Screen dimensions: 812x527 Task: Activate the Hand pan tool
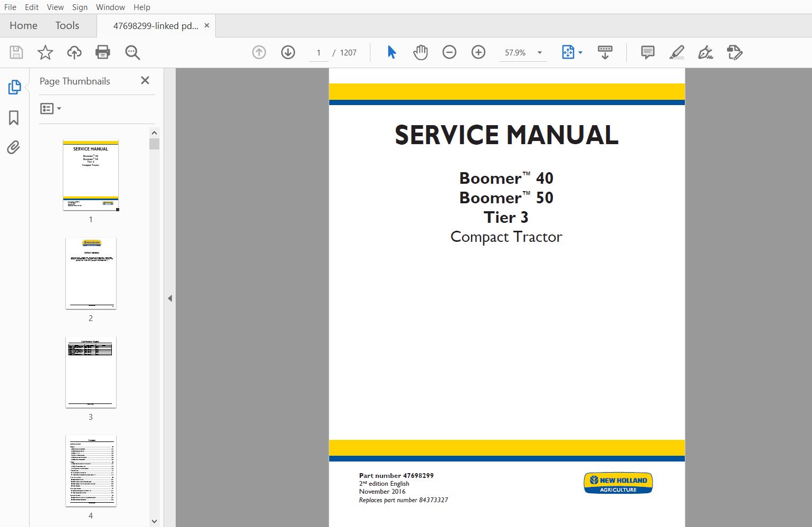(421, 52)
